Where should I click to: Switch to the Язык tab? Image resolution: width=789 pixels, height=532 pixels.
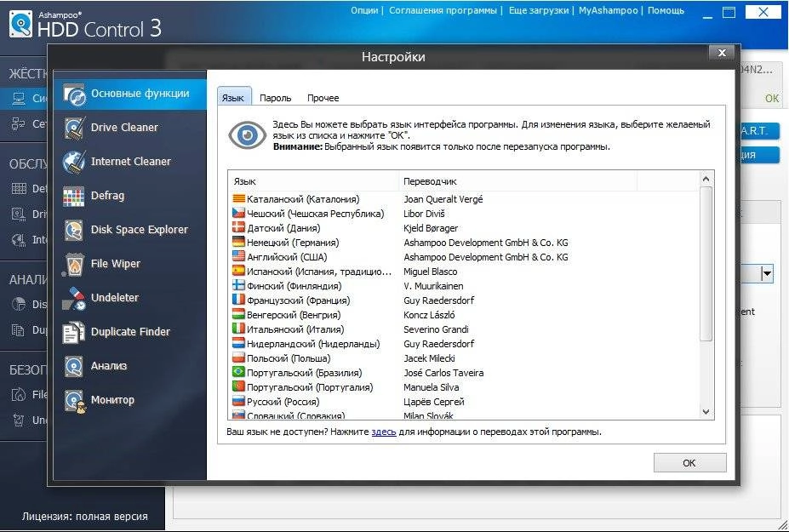tap(233, 98)
